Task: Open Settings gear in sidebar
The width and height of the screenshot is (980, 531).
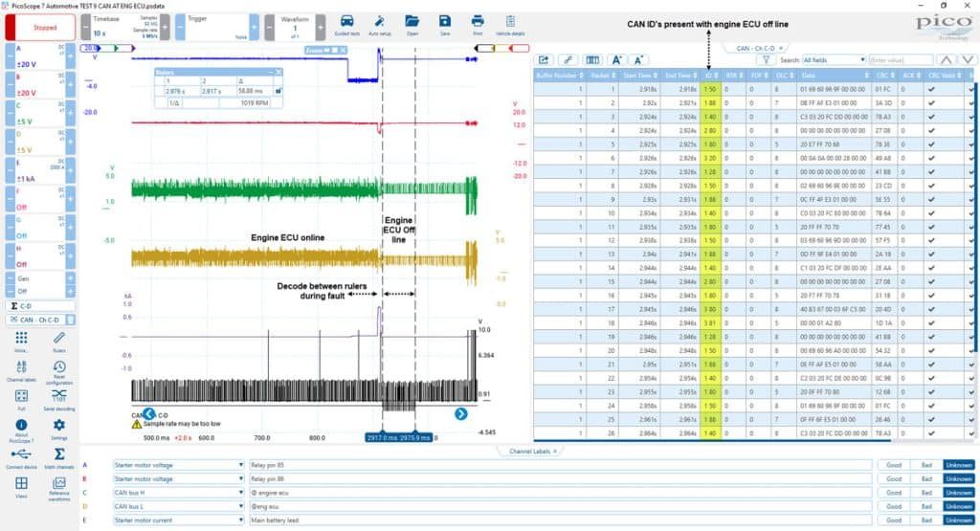Action: click(58, 429)
